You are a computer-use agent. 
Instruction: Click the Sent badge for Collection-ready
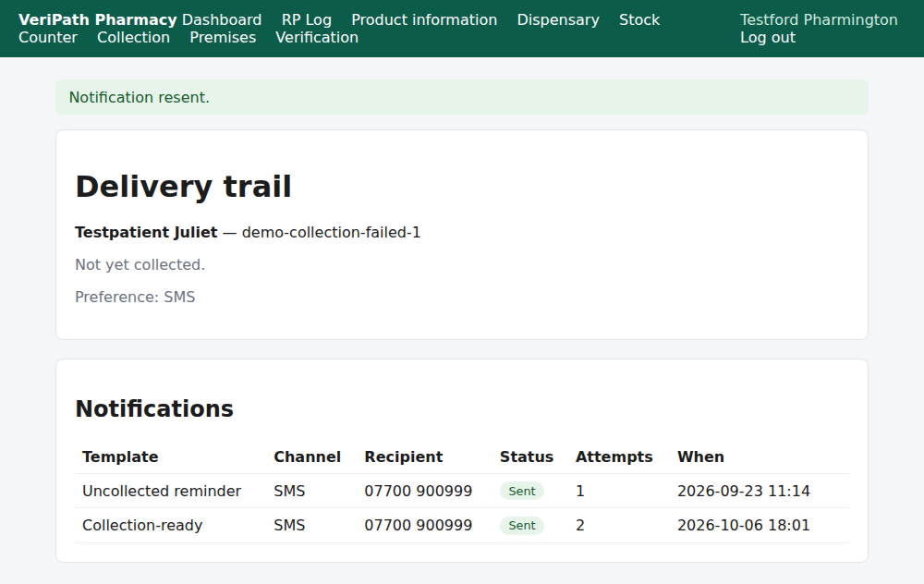tap(522, 525)
